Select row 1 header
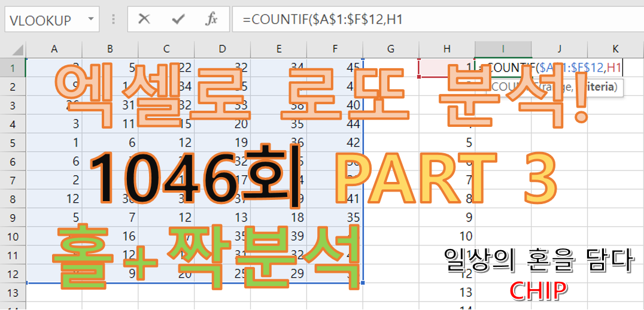This screenshot has height=310, width=644. [x=13, y=68]
